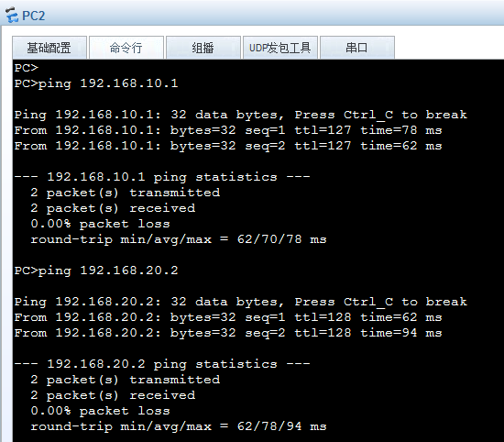The width and height of the screenshot is (504, 442).
Task: Switch to the 命令行 tab
Action: (126, 48)
